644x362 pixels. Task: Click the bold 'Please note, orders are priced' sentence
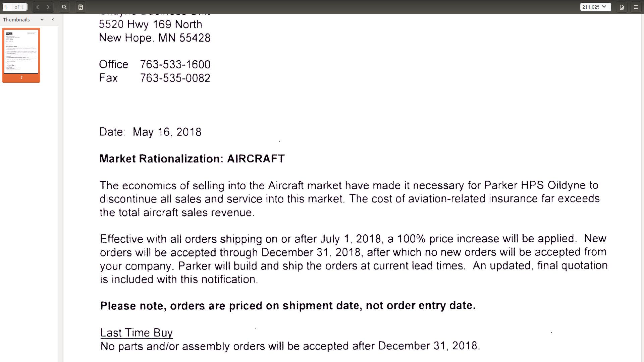point(288,305)
